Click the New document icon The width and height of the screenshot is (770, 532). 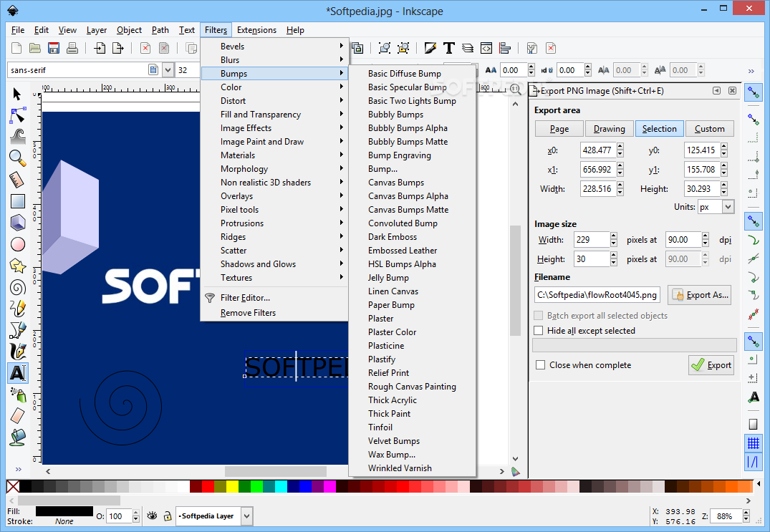pyautogui.click(x=16, y=48)
